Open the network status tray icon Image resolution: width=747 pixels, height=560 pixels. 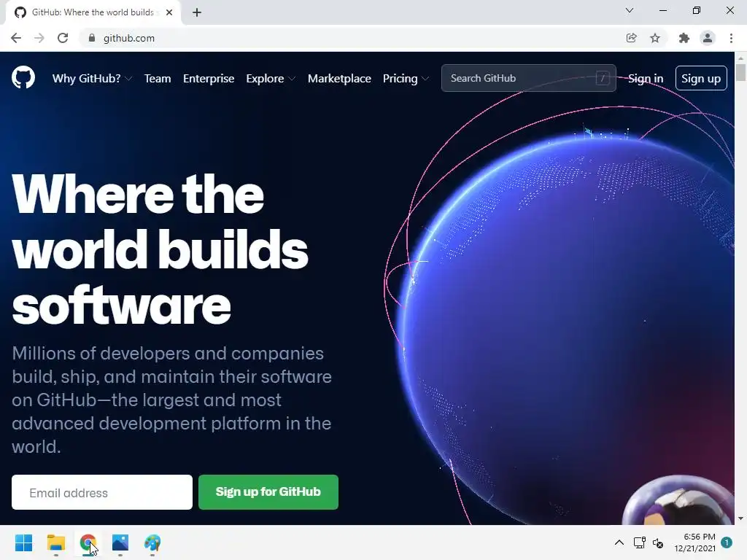click(639, 542)
